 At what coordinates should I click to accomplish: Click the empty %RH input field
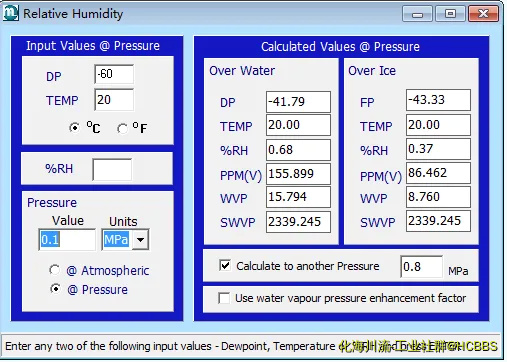click(x=112, y=169)
